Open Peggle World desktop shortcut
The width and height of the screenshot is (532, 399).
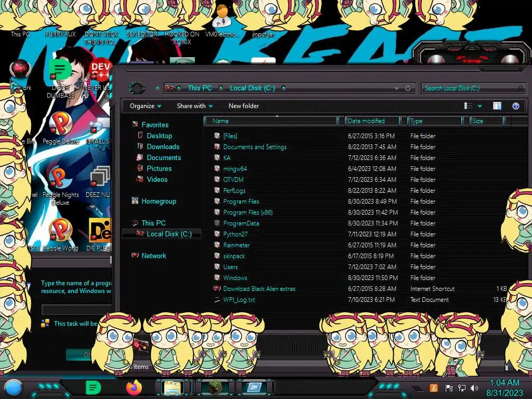pos(60,235)
